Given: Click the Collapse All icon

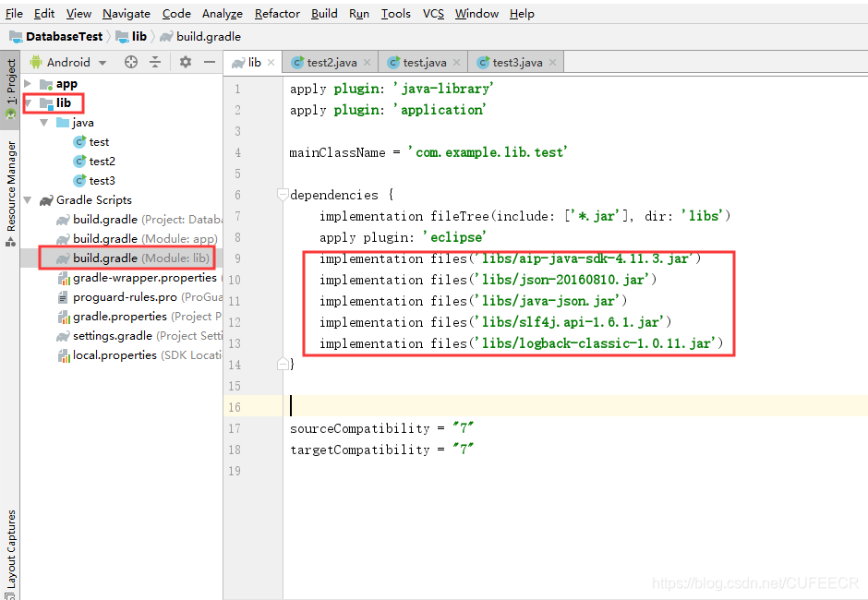Looking at the screenshot, I should click(155, 62).
